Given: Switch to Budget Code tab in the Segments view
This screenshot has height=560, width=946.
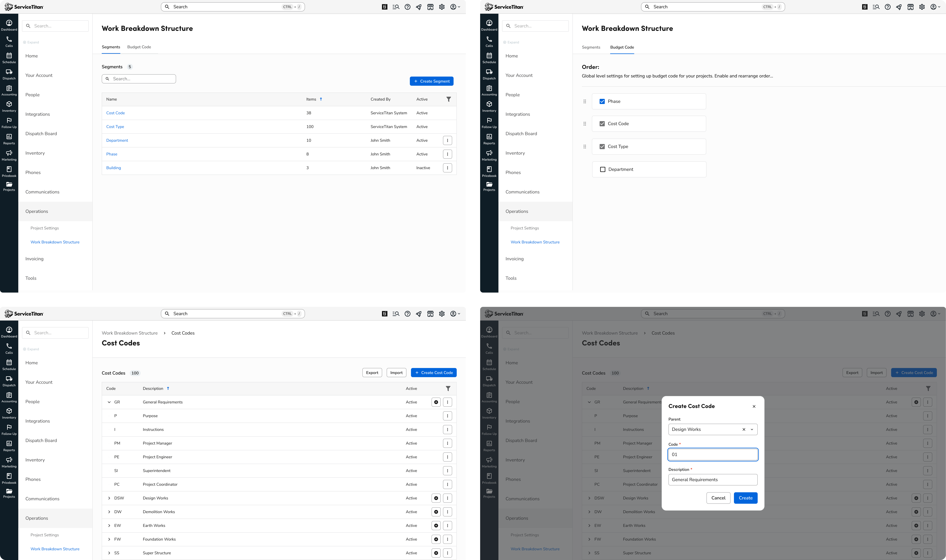Looking at the screenshot, I should point(139,47).
